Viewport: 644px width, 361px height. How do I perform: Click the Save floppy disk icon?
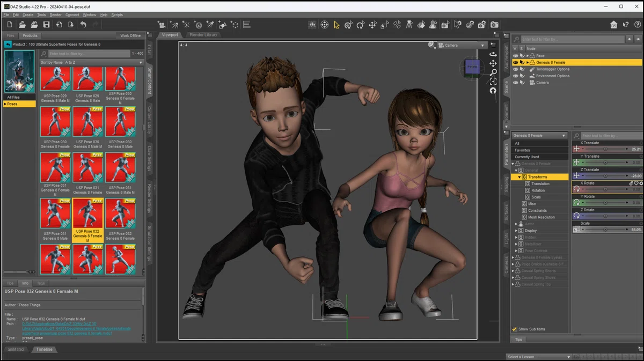point(46,25)
